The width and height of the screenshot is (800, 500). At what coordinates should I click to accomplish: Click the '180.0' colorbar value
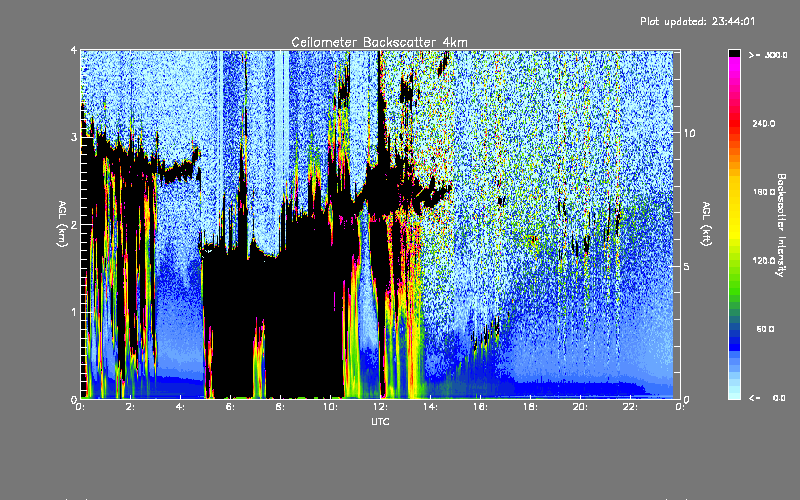tap(764, 192)
